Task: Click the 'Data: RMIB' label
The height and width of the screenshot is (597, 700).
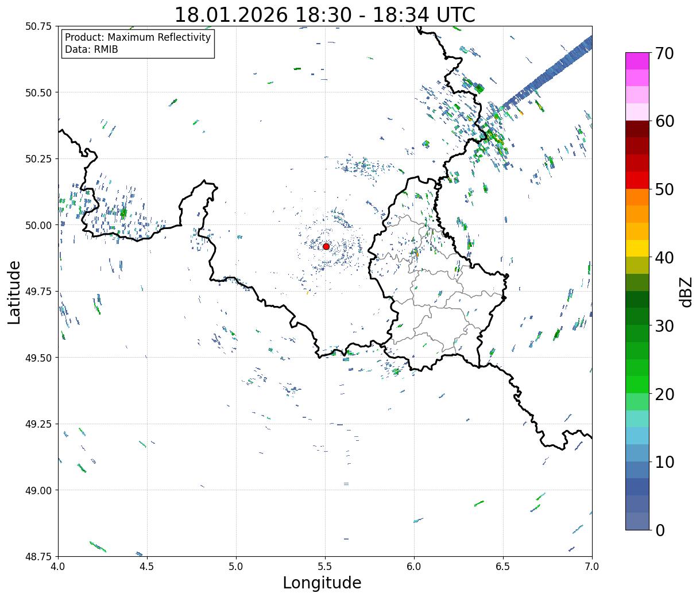Action: pyautogui.click(x=91, y=49)
